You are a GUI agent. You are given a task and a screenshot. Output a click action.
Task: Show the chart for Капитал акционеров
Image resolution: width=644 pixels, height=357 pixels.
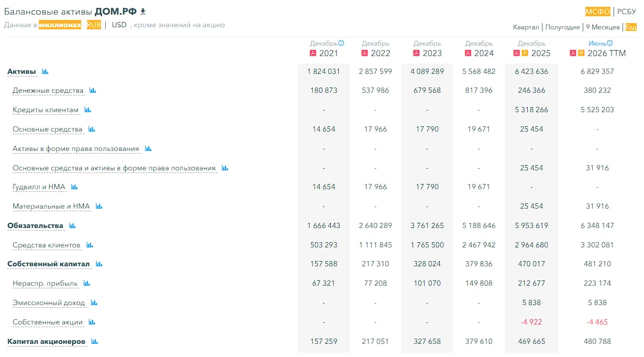pos(95,342)
